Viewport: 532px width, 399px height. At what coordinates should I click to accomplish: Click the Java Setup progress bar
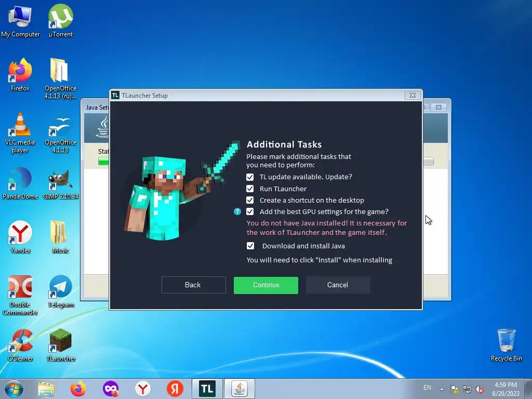[x=103, y=162]
